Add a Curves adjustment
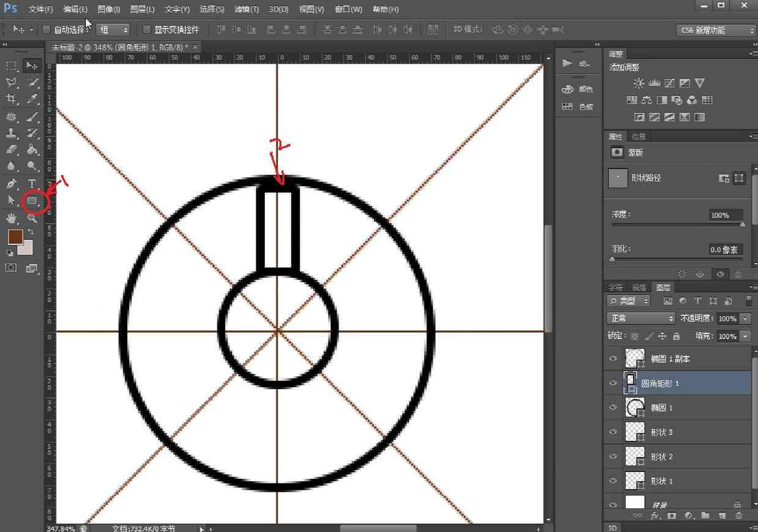The height and width of the screenshot is (532, 758). (x=669, y=83)
